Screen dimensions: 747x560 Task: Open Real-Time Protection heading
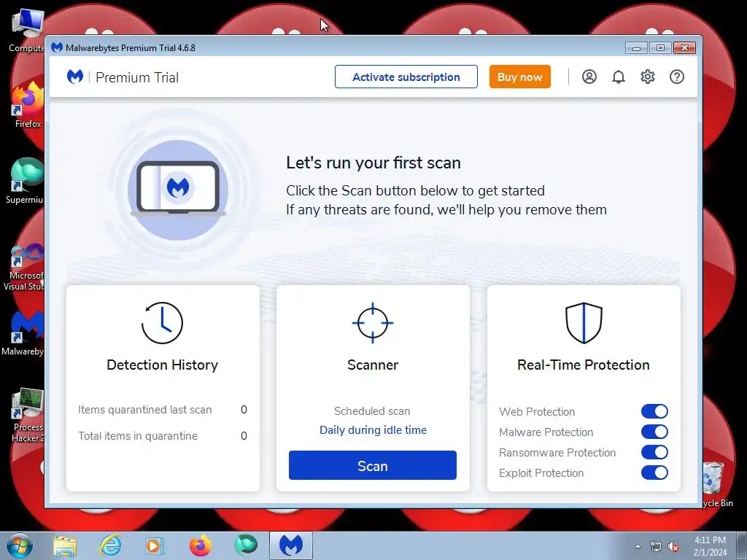584,365
